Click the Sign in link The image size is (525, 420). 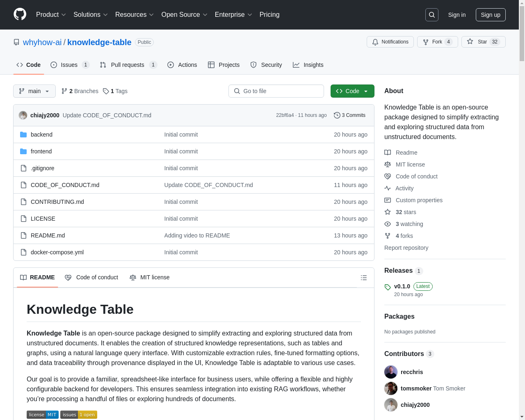point(457,15)
